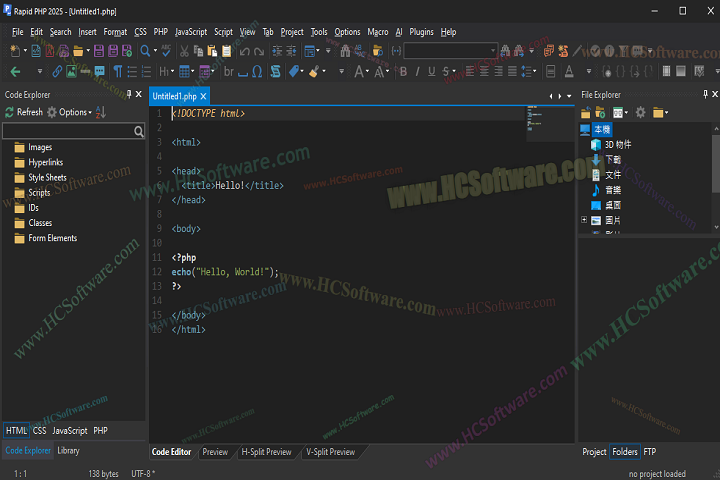This screenshot has width=720, height=480.
Task: Open the File menu
Action: (17, 32)
